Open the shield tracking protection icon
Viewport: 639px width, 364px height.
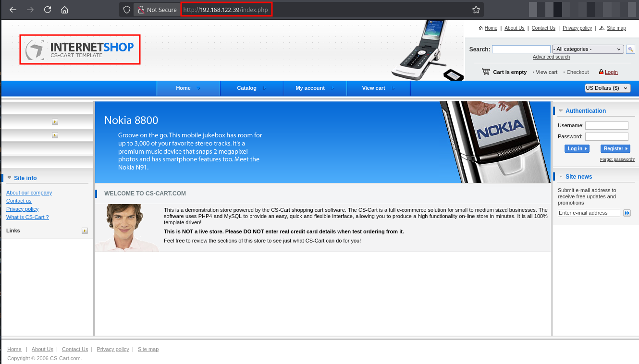[x=127, y=10]
